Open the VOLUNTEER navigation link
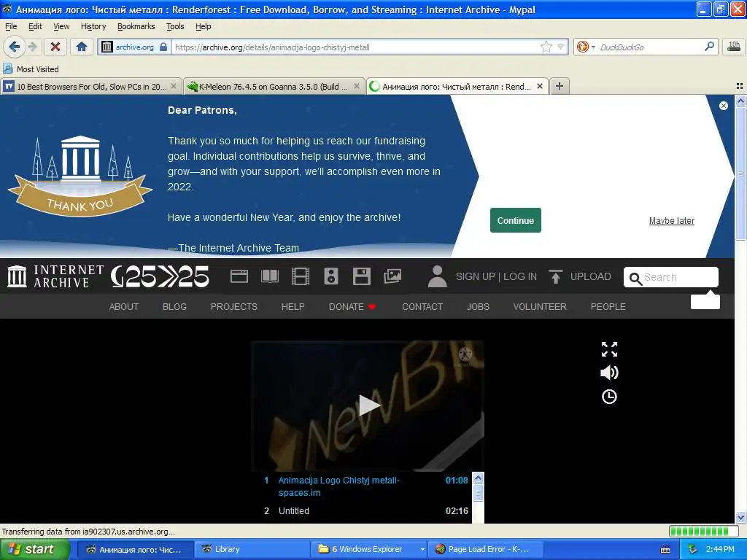 540,307
